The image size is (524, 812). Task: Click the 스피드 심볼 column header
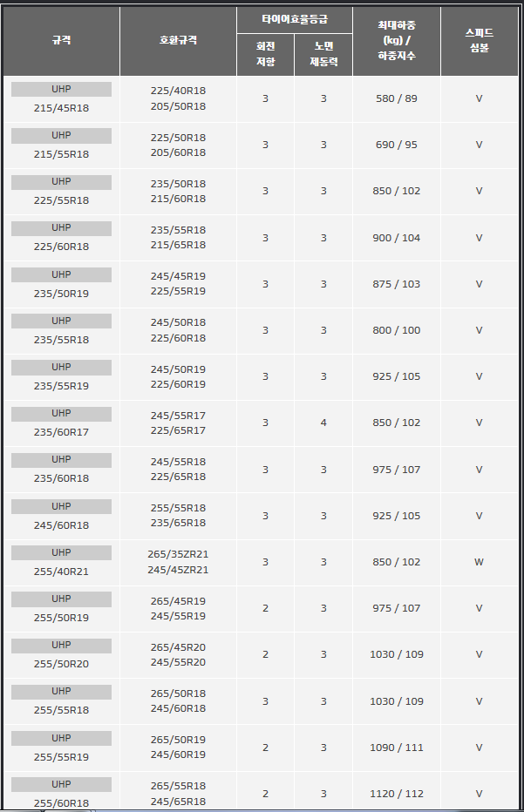point(479,41)
